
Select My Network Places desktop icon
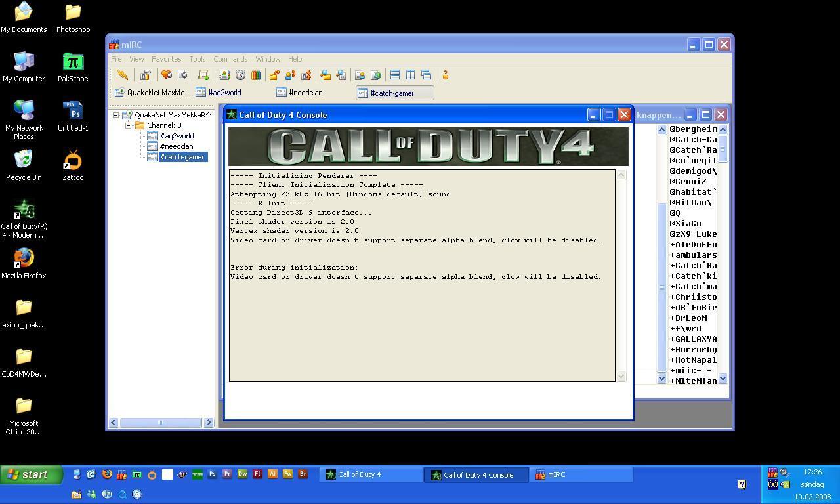click(24, 120)
